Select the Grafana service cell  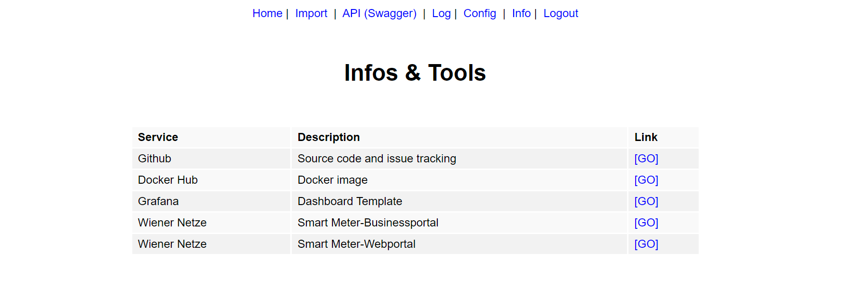click(x=211, y=201)
